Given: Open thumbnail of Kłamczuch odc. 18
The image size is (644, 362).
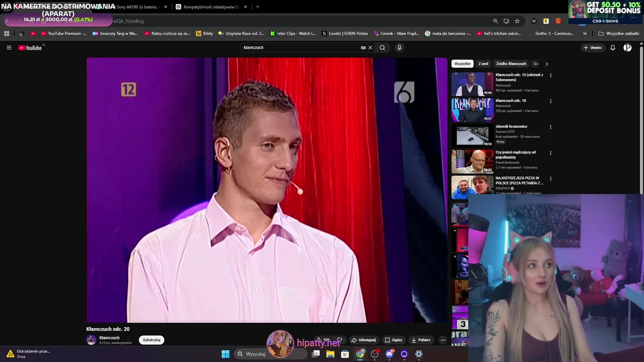Looking at the screenshot, I should (x=472, y=110).
